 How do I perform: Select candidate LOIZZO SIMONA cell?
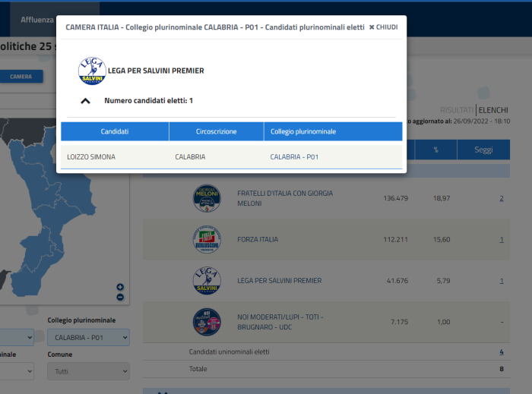click(x=91, y=157)
